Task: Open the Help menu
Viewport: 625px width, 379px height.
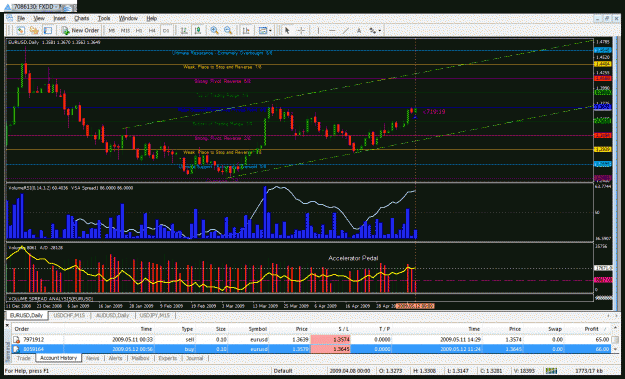Action: pyautogui.click(x=151, y=18)
